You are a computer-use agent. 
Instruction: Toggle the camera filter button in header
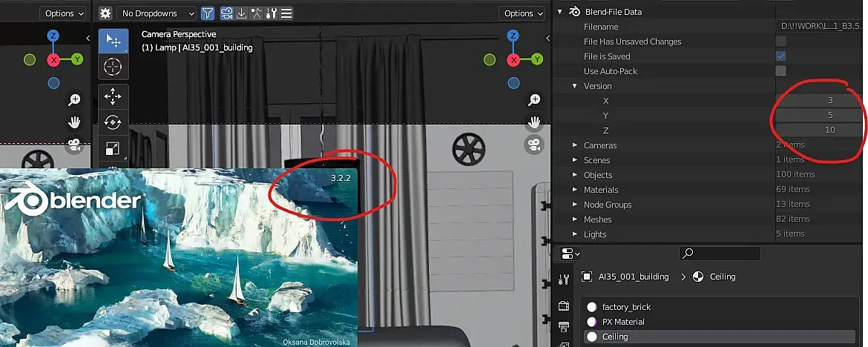pos(226,13)
